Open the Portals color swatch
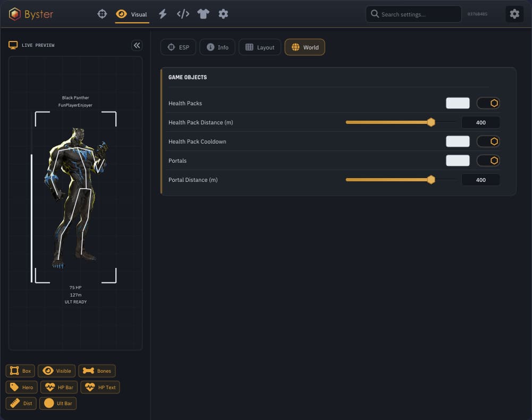This screenshot has height=420, width=532. point(458,161)
